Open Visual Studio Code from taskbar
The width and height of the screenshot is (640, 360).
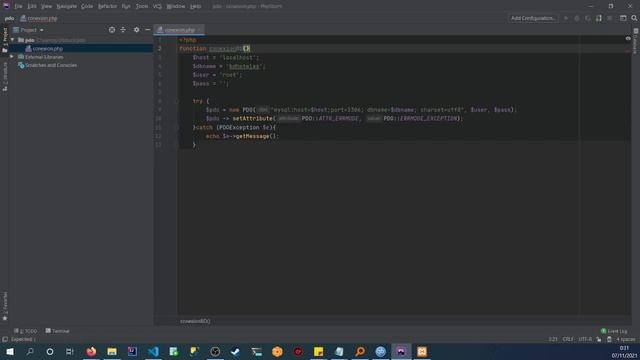tap(153, 351)
